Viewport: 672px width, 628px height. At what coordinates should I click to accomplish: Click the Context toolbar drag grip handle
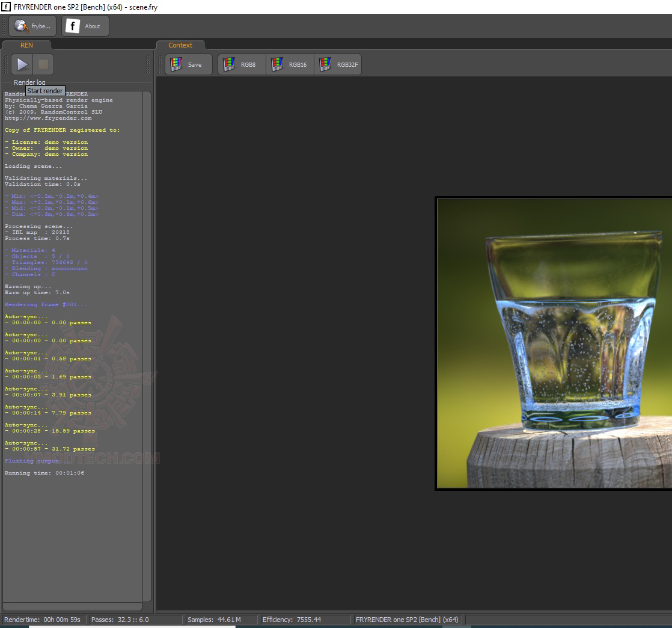point(160,64)
